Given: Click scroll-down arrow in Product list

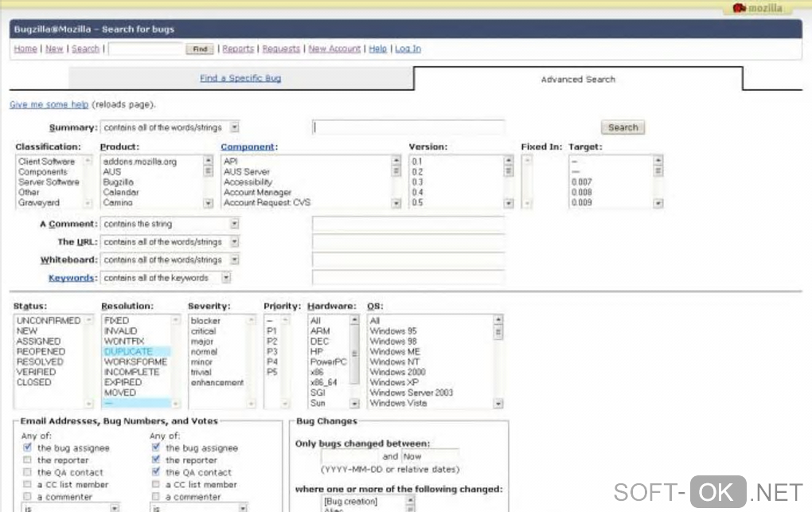Looking at the screenshot, I should 209,203.
